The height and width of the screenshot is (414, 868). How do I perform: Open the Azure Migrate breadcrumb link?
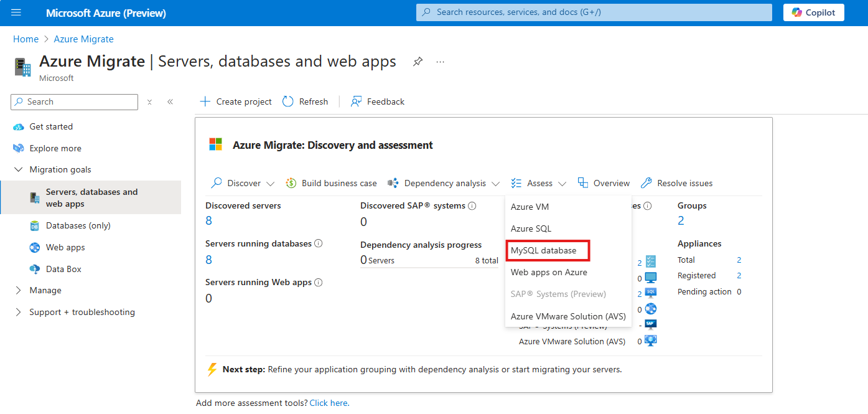tap(83, 39)
